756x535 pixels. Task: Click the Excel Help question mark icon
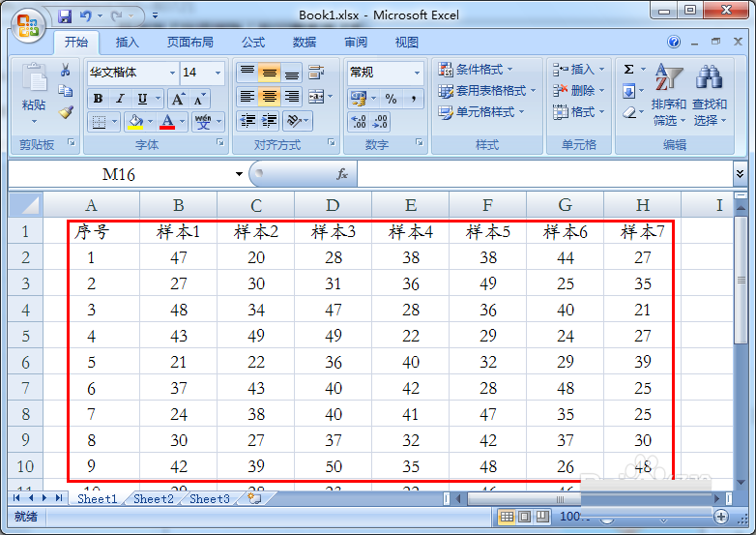click(x=675, y=43)
